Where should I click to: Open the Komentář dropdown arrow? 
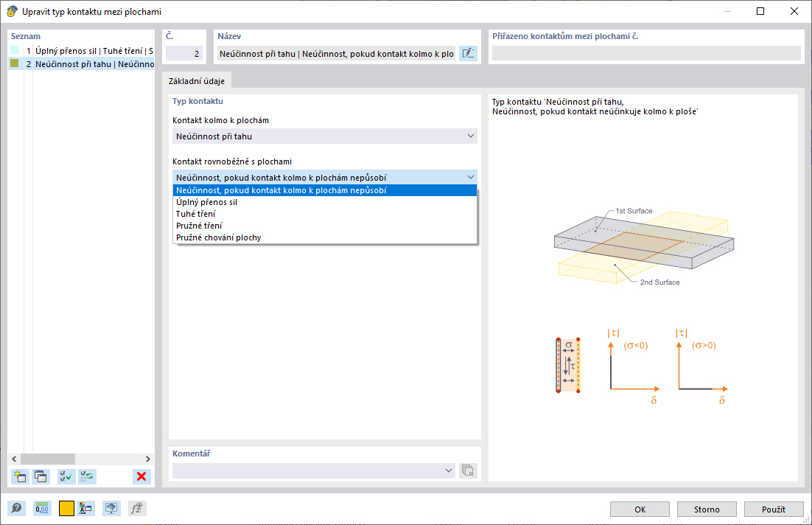coord(449,470)
